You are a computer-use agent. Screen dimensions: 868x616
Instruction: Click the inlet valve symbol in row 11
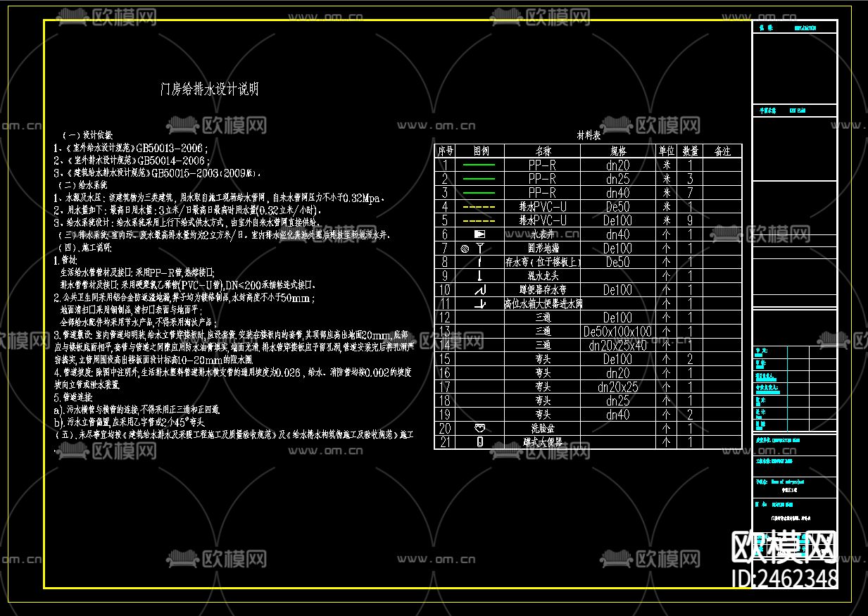tap(480, 303)
